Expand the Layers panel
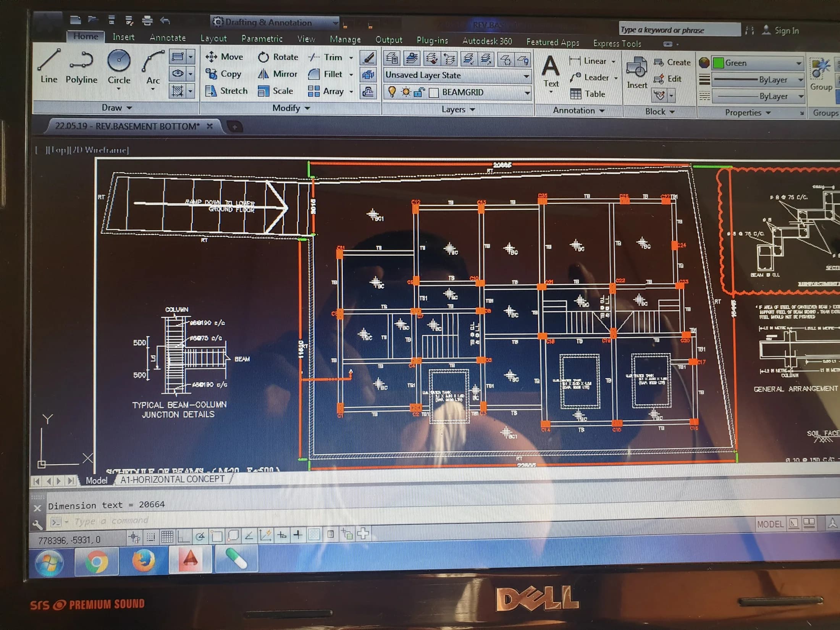 pos(458,110)
